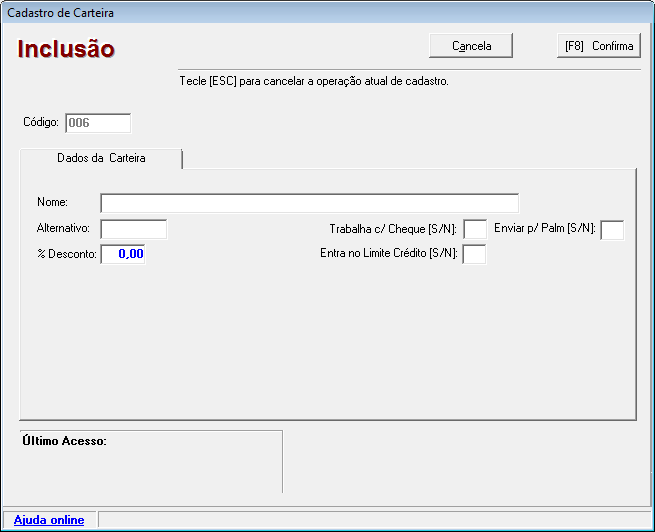The width and height of the screenshot is (655, 532).
Task: Click the % Desconto label
Action: click(x=66, y=254)
